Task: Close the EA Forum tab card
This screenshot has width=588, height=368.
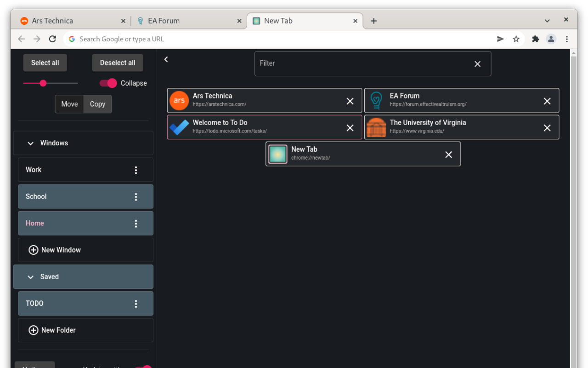Action: click(x=547, y=101)
